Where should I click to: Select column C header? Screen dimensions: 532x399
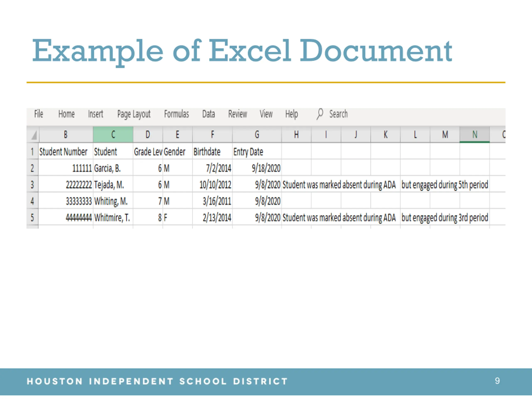[x=113, y=134]
